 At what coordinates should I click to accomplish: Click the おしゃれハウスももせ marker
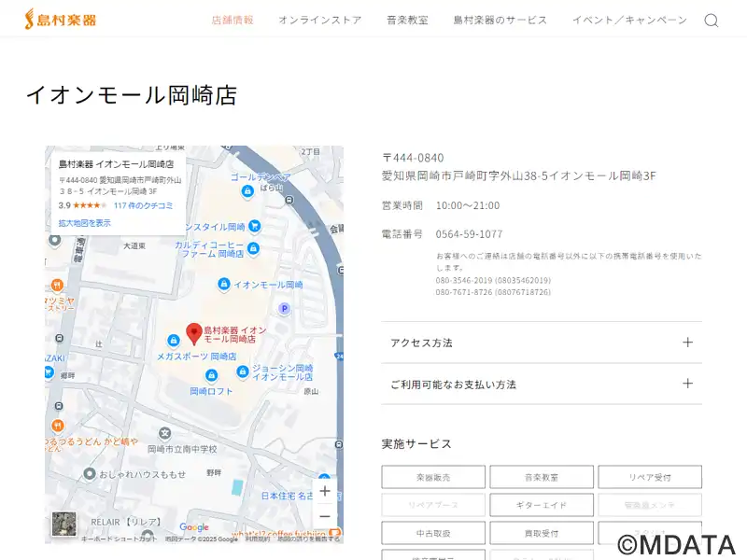pyautogui.click(x=89, y=474)
